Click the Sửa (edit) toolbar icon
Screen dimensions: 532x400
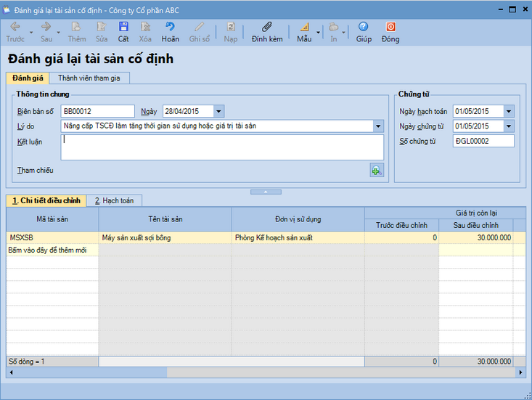point(102,27)
